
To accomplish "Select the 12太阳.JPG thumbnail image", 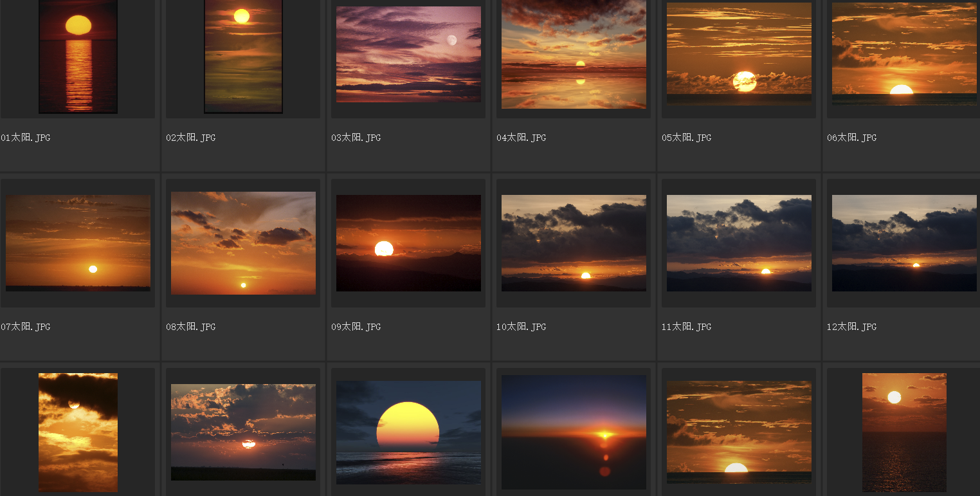I will (904, 243).
